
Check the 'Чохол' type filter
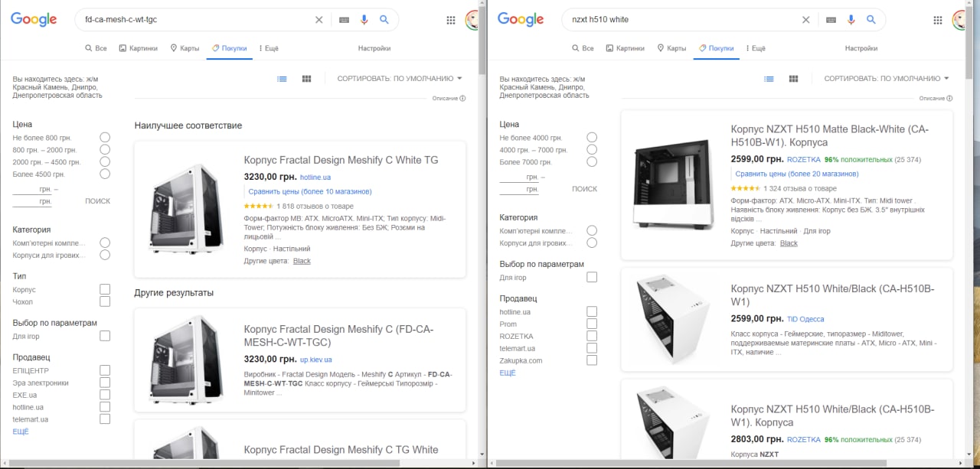tap(105, 301)
